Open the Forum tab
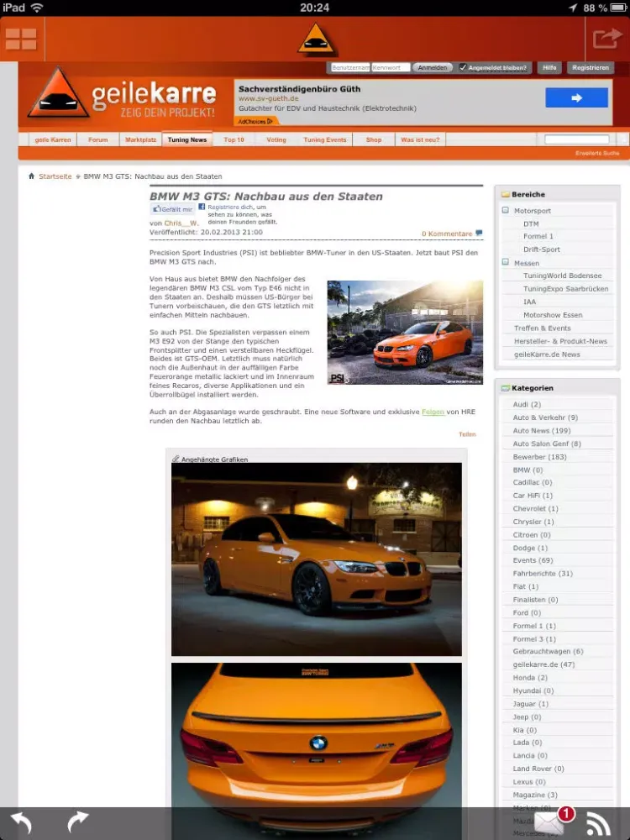This screenshot has height=840, width=630. click(98, 139)
